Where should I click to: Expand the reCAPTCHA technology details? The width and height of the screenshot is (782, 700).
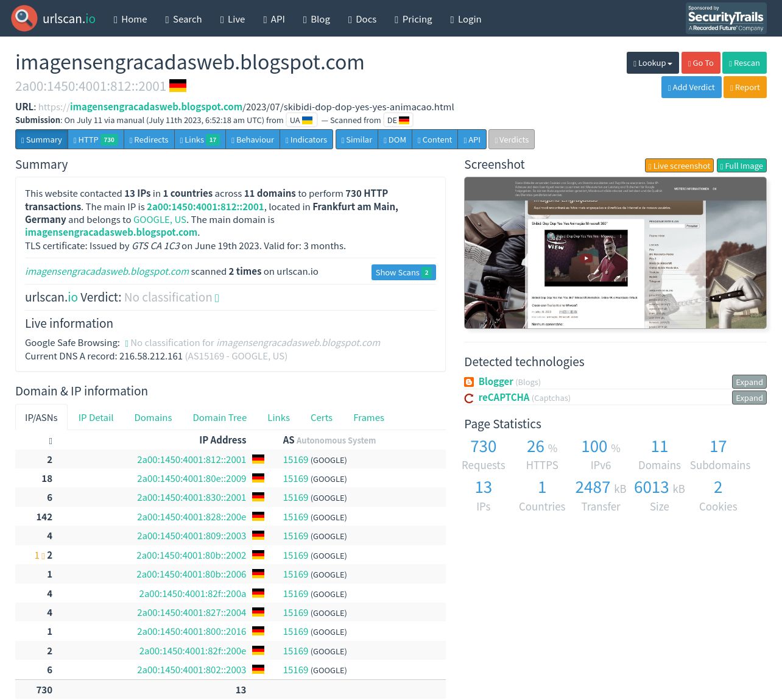point(749,398)
